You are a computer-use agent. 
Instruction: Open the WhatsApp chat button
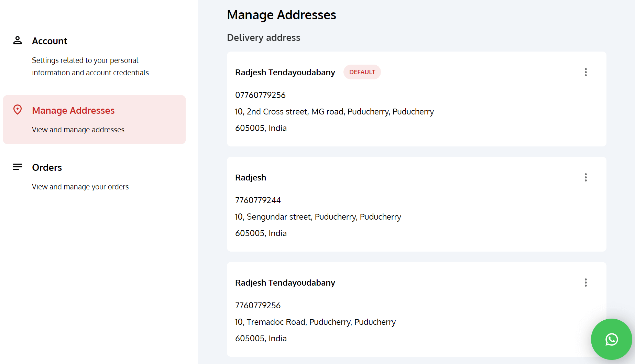[x=611, y=339]
